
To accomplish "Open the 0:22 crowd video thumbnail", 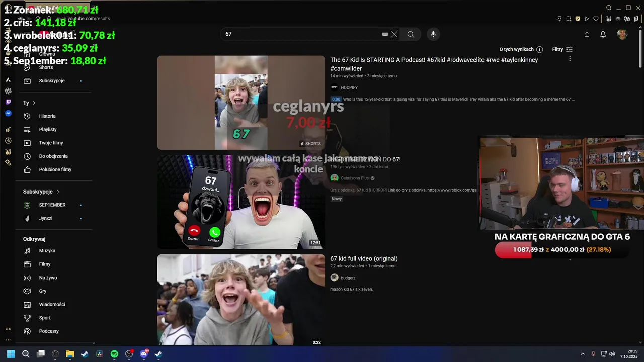I will 241,300.
